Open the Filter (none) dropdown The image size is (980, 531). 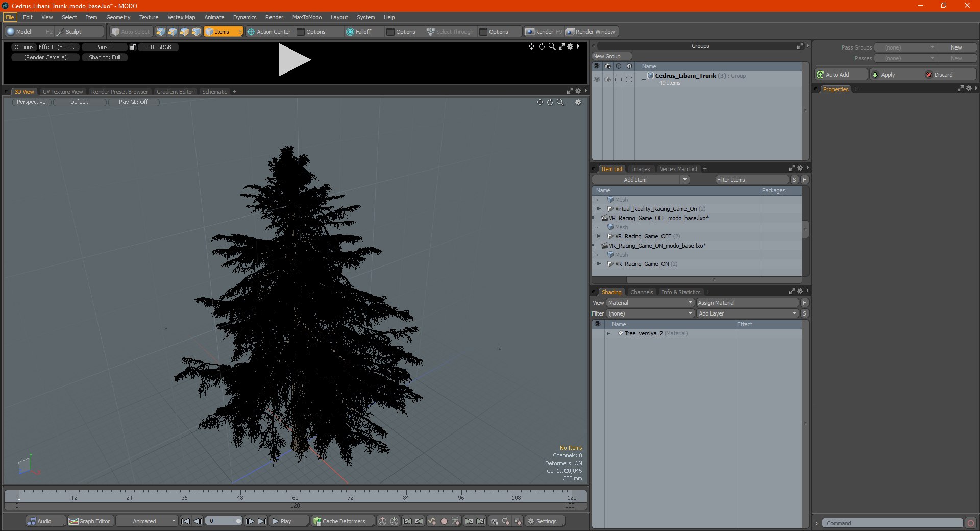click(x=650, y=313)
